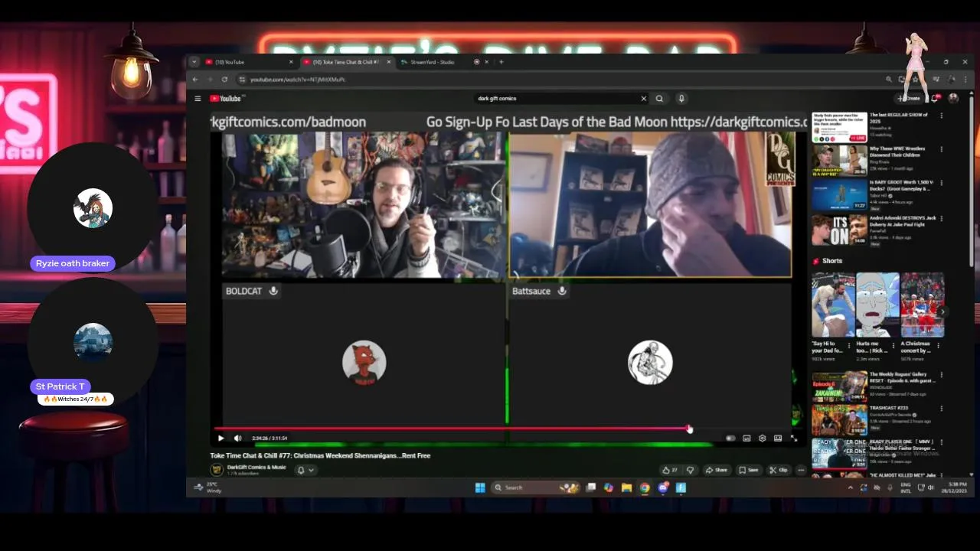The height and width of the screenshot is (551, 980).
Task: Open video settings gear icon
Action: click(x=763, y=439)
